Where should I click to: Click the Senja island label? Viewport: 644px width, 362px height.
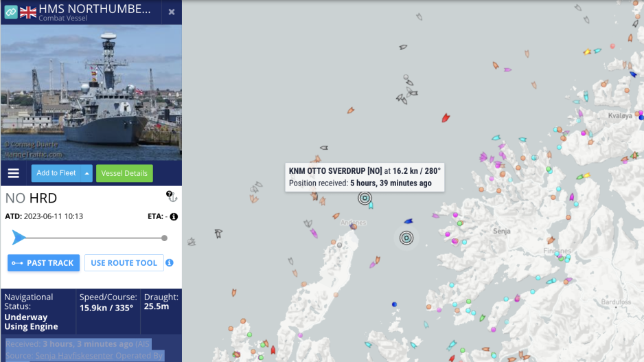click(x=501, y=231)
